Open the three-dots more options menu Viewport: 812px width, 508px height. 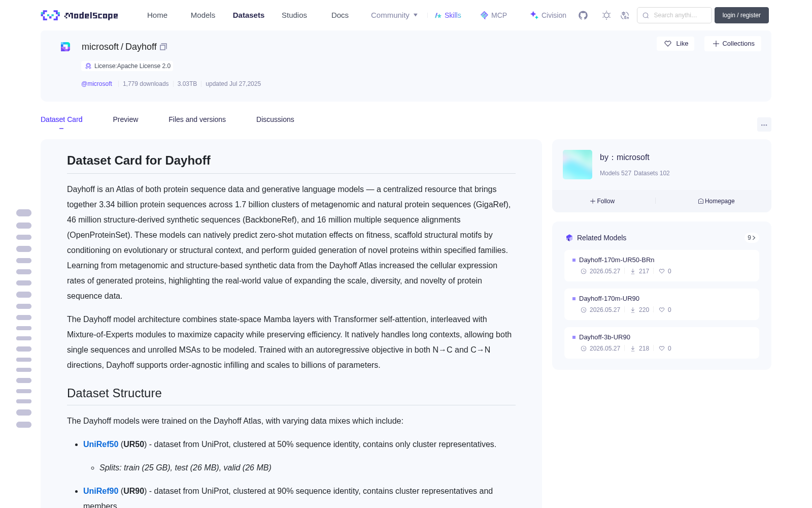pyautogui.click(x=764, y=124)
